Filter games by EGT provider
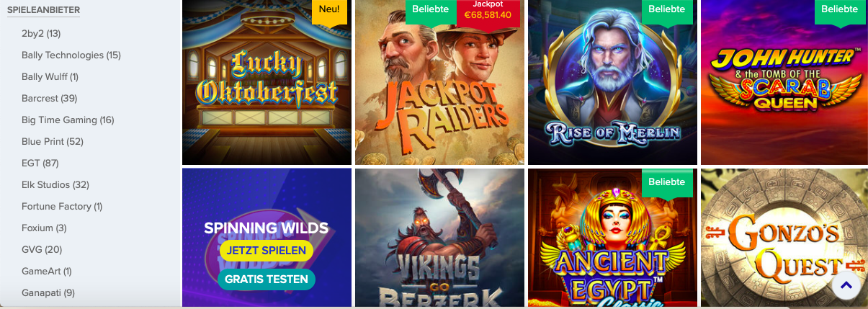The height and width of the screenshot is (309, 868). point(40,163)
